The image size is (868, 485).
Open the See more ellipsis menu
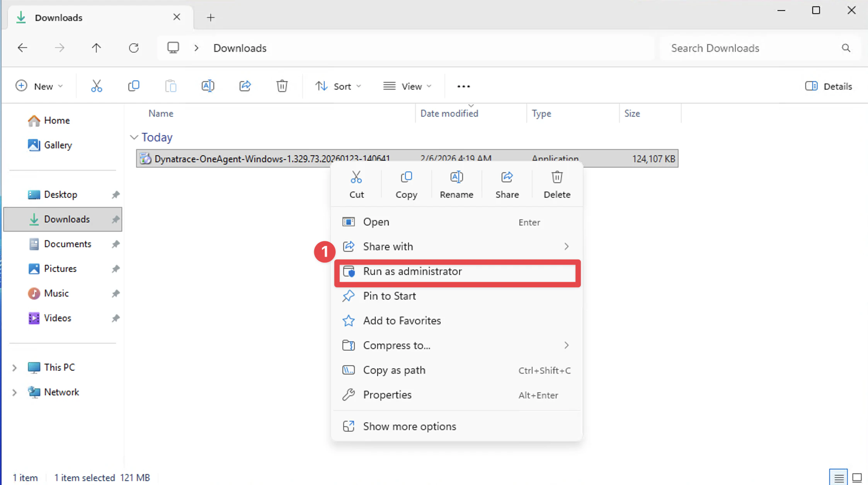(463, 86)
